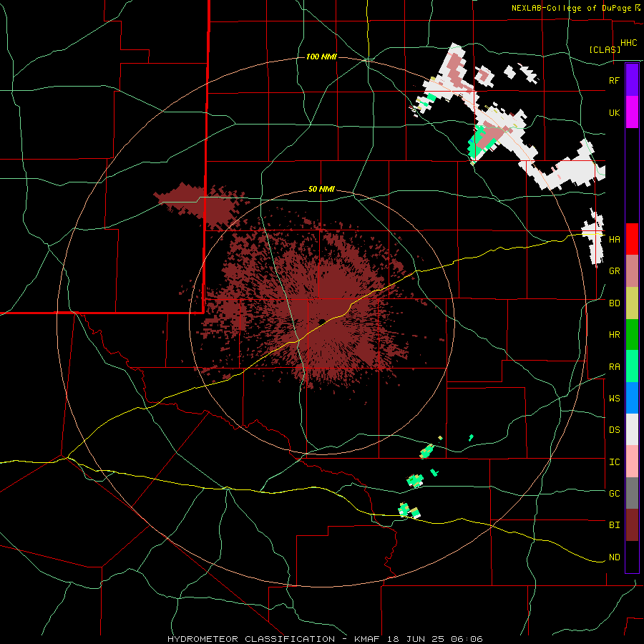
Task: Click the DS legend label
Action: click(x=614, y=430)
